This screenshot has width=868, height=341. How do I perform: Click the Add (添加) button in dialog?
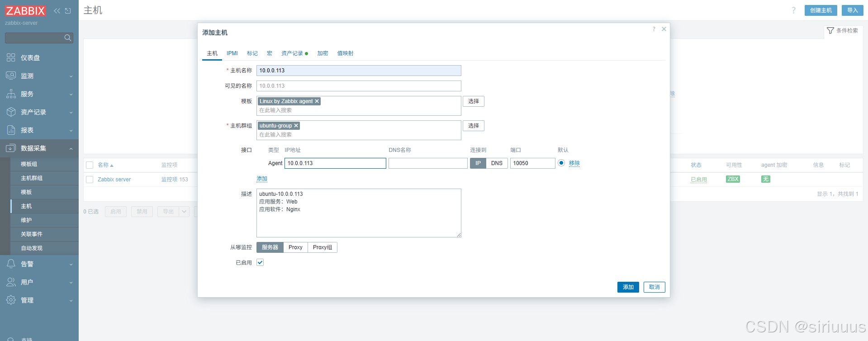(x=628, y=287)
